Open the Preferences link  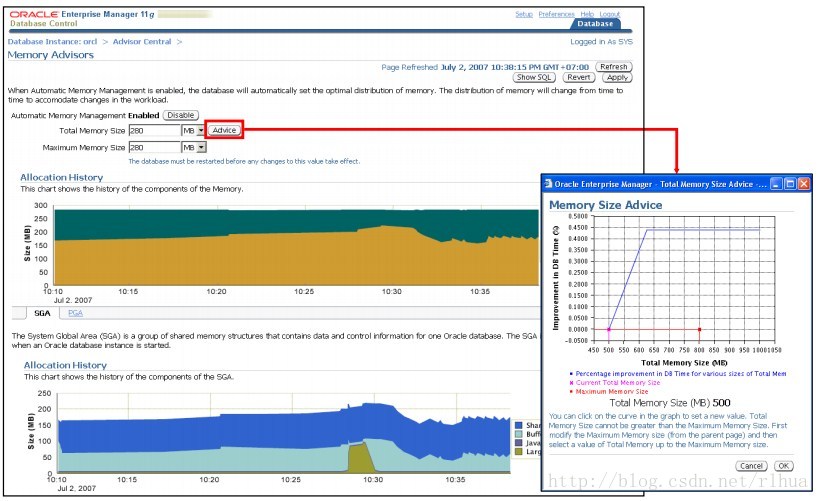click(556, 14)
